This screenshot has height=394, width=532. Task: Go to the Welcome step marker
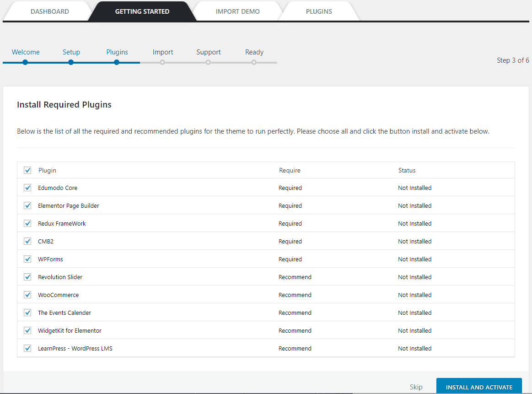click(25, 62)
